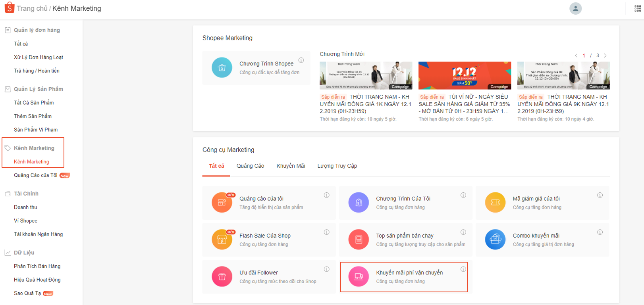Open Trả hàng / Hoàn tiền link

37,71
